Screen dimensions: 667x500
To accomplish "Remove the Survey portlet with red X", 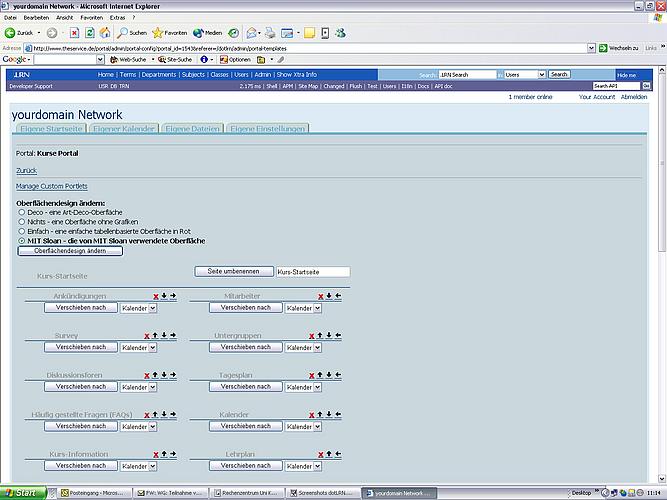I will [147, 336].
